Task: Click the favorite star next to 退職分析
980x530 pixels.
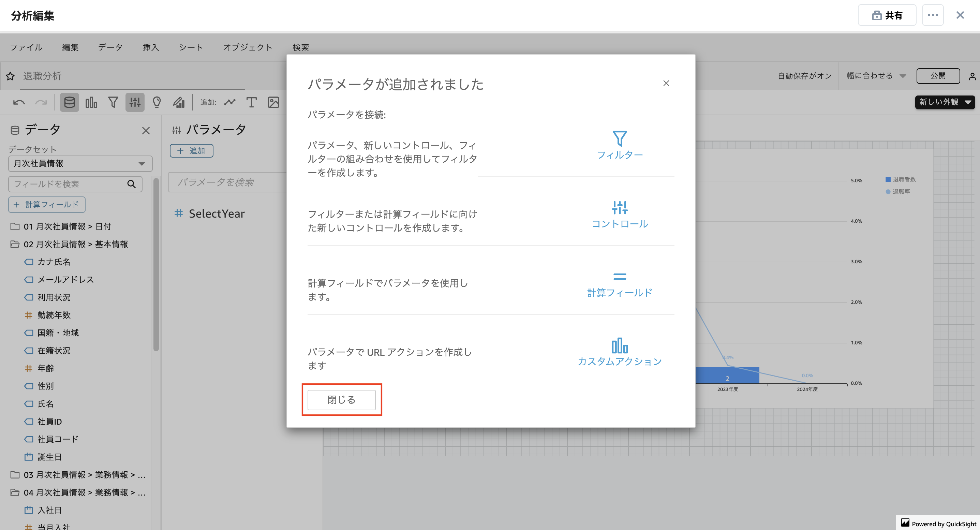Action: point(10,76)
